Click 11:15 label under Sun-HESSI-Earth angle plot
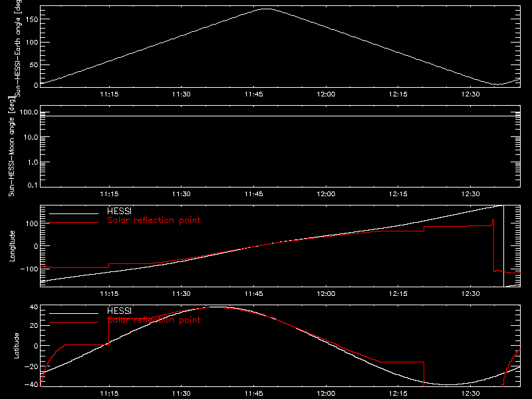Viewport: 532px width, 399px height. pos(109,94)
